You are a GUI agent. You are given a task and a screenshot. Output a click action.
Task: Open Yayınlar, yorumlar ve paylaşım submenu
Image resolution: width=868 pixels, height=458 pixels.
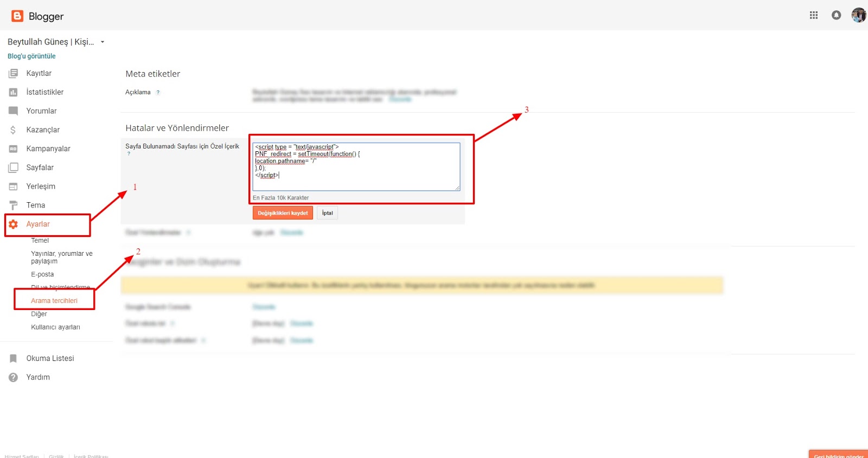coord(61,257)
